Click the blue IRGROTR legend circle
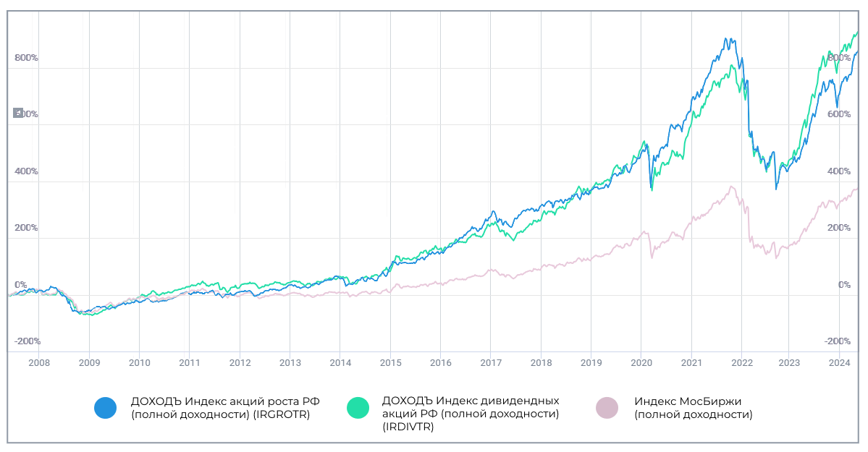868x452 pixels. [105, 408]
